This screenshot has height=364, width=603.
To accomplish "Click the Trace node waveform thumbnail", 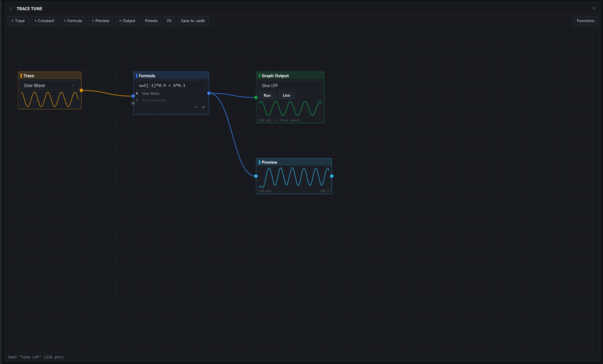I will click(x=50, y=99).
